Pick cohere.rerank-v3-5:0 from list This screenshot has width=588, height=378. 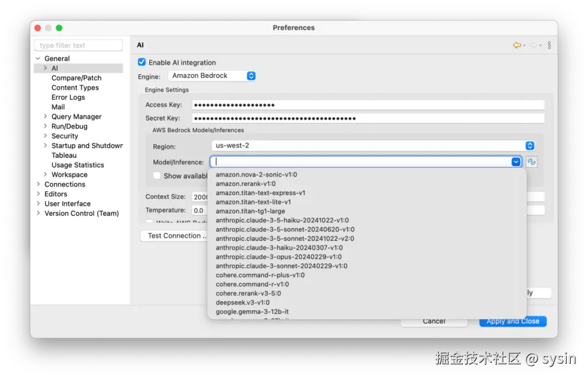coord(248,293)
